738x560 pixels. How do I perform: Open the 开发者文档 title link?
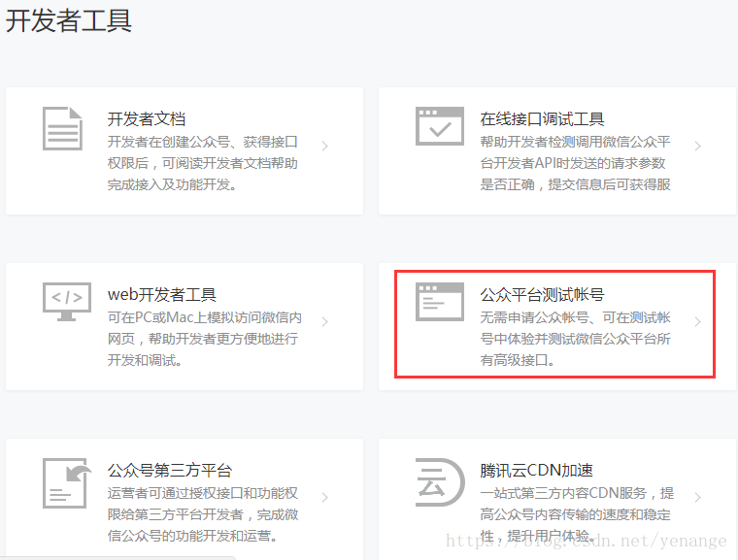pos(147,119)
